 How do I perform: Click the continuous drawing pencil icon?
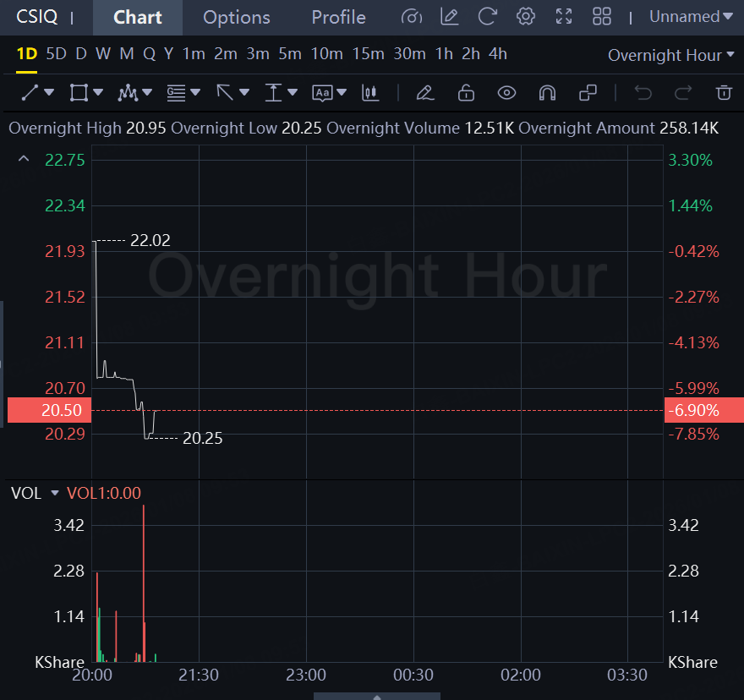click(x=424, y=92)
